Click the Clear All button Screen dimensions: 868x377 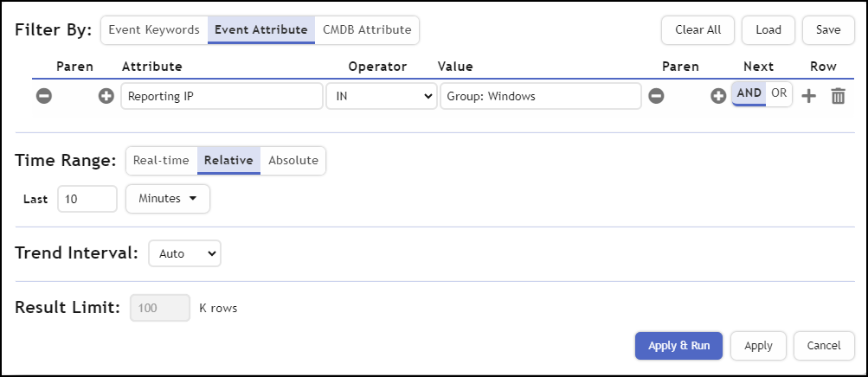pyautogui.click(x=698, y=29)
